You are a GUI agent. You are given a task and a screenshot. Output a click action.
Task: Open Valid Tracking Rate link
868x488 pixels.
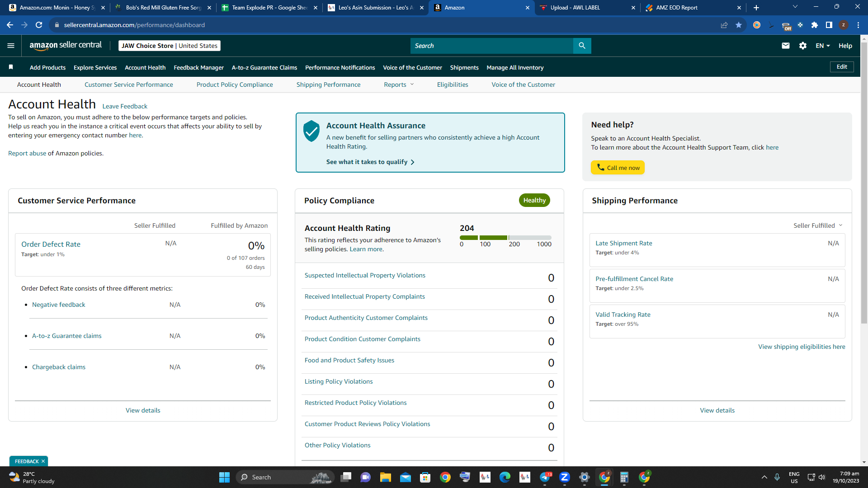coord(623,314)
